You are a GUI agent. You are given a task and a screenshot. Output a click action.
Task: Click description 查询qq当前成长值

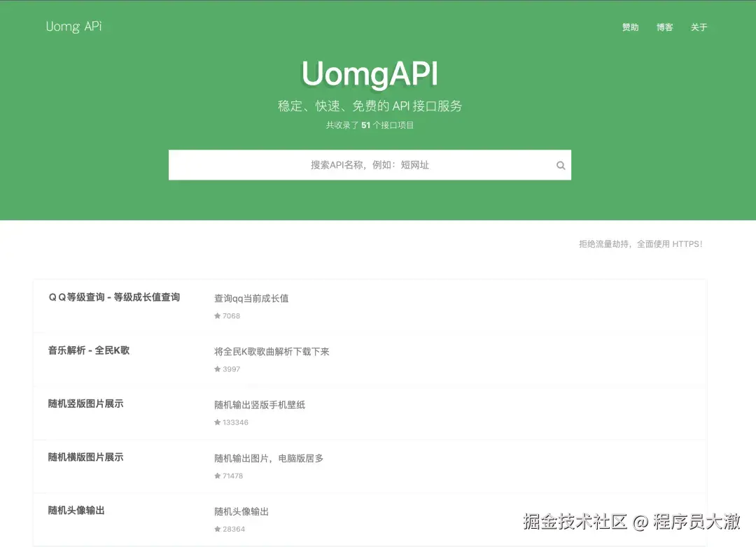pos(251,298)
